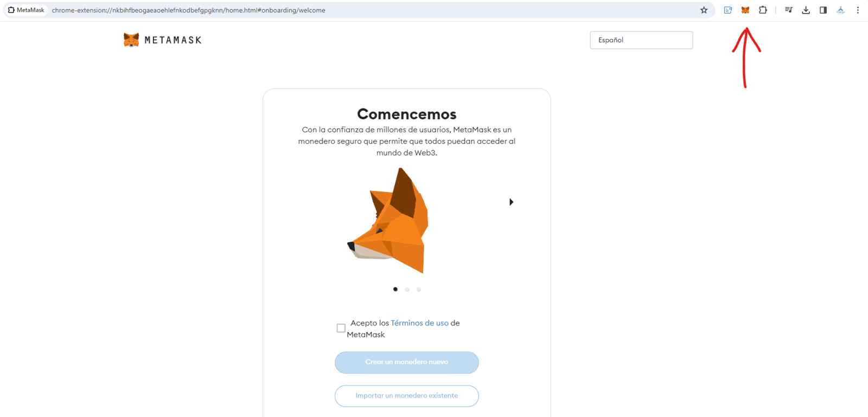
Task: Select the second carousel dot indicator
Action: (x=407, y=289)
